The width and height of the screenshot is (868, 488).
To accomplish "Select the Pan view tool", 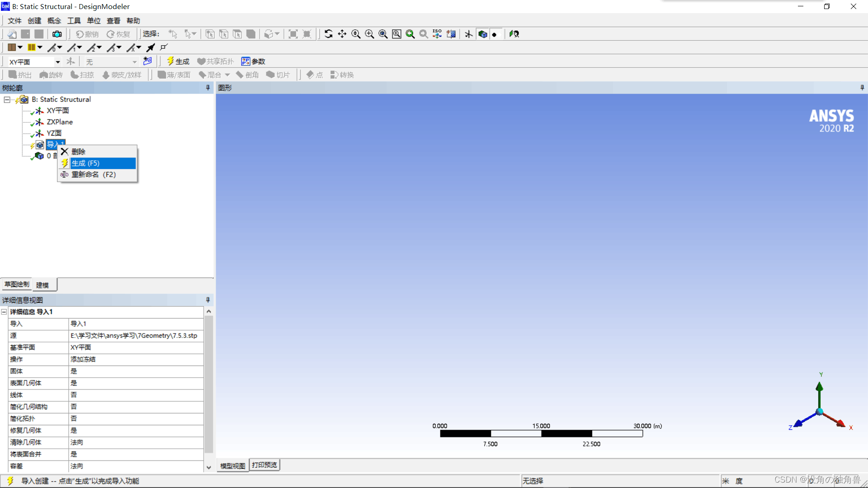I will [342, 34].
